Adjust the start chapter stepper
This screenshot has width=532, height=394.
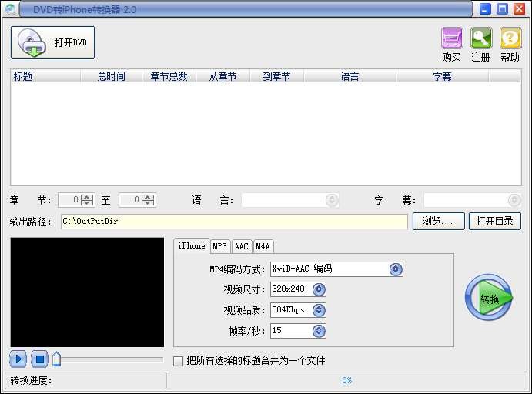pos(87,200)
